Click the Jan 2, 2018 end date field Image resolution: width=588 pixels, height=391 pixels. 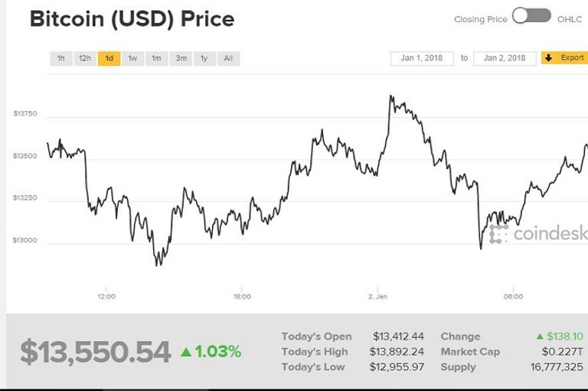pyautogui.click(x=505, y=58)
